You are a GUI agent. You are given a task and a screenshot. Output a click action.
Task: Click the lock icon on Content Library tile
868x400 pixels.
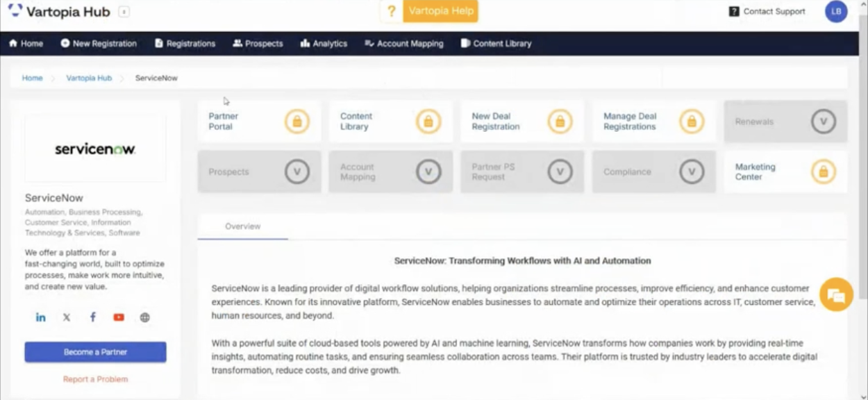pyautogui.click(x=428, y=122)
